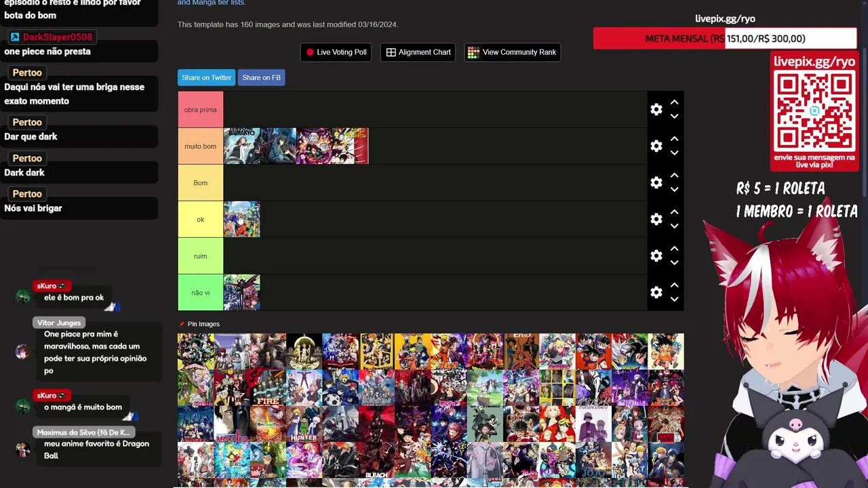Select first image in muito bom tier
Image resolution: width=868 pixels, height=488 pixels.
pyautogui.click(x=242, y=146)
